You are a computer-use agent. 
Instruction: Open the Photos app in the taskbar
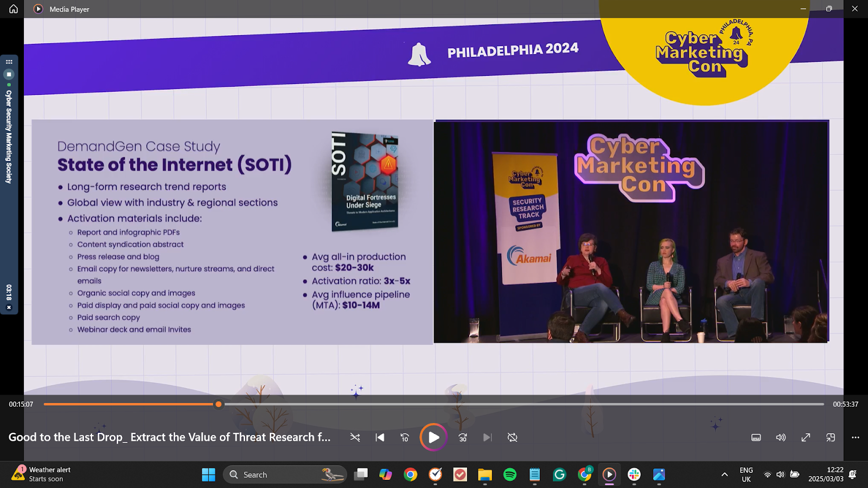659,474
